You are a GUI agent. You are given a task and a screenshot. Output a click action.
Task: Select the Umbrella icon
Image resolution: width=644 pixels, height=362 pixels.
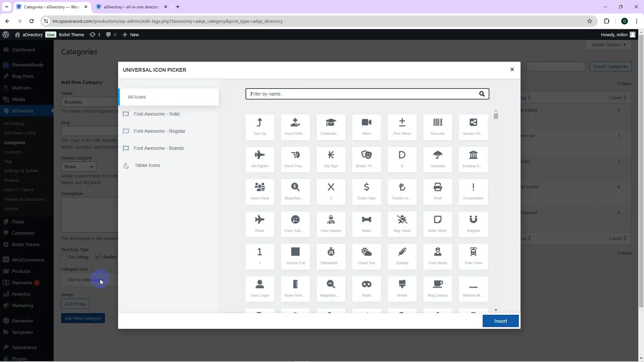437,160
